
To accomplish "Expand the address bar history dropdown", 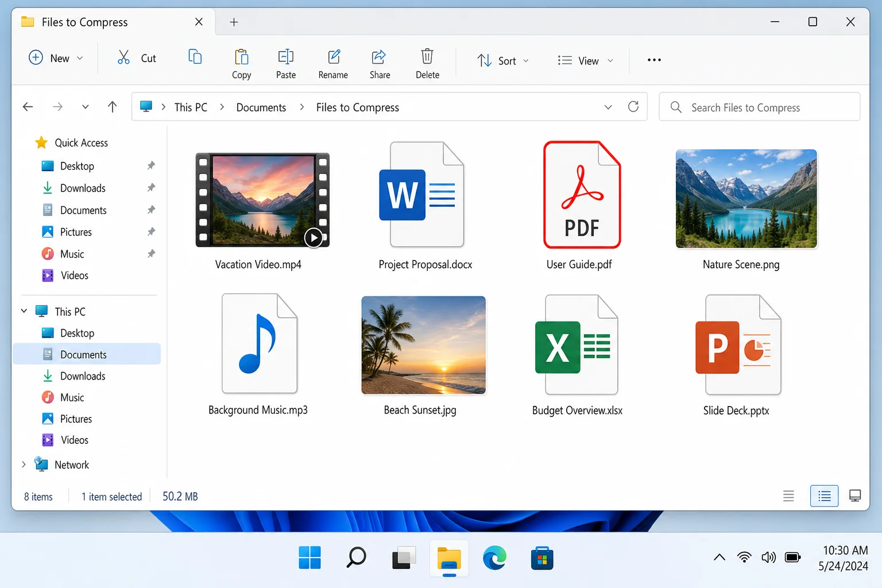I will [608, 107].
